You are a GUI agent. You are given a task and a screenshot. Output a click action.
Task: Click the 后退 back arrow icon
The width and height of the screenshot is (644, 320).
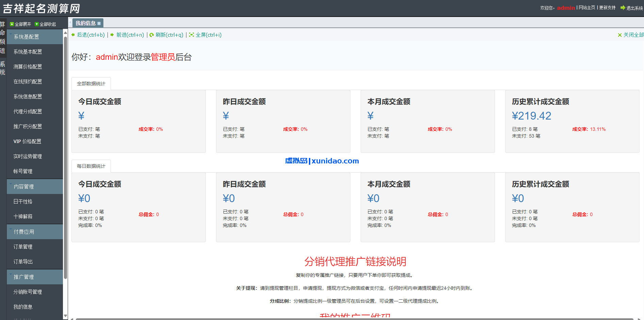(73, 35)
